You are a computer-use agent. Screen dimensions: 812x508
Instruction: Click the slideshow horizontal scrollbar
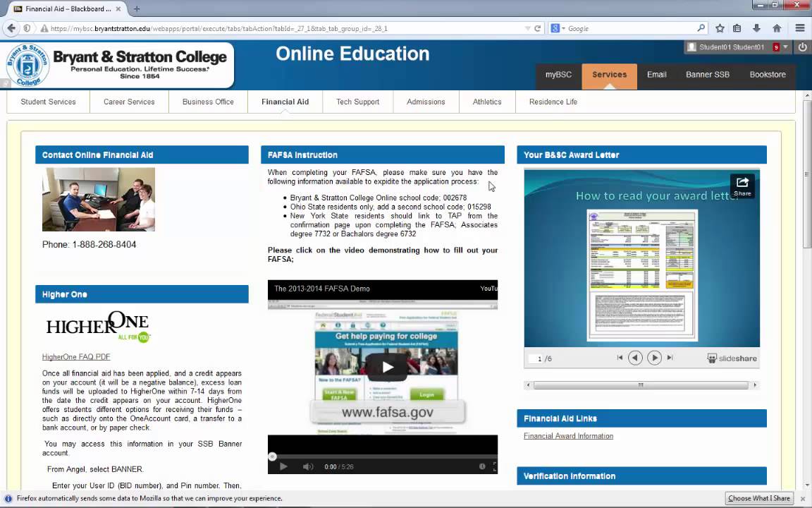pos(641,385)
